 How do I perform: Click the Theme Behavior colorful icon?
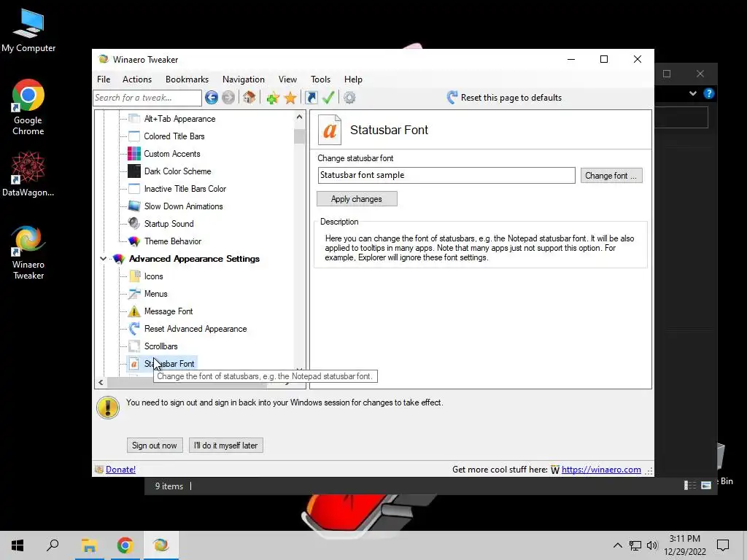click(x=134, y=241)
